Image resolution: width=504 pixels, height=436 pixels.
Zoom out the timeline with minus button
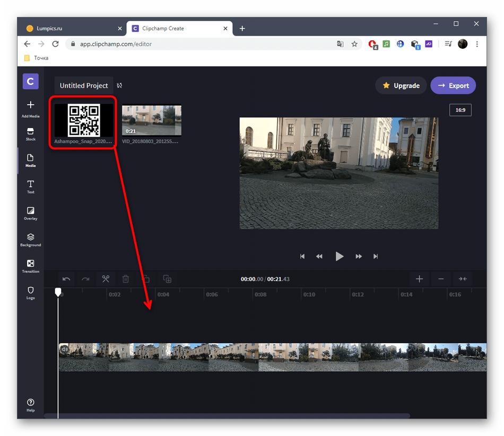[441, 279]
